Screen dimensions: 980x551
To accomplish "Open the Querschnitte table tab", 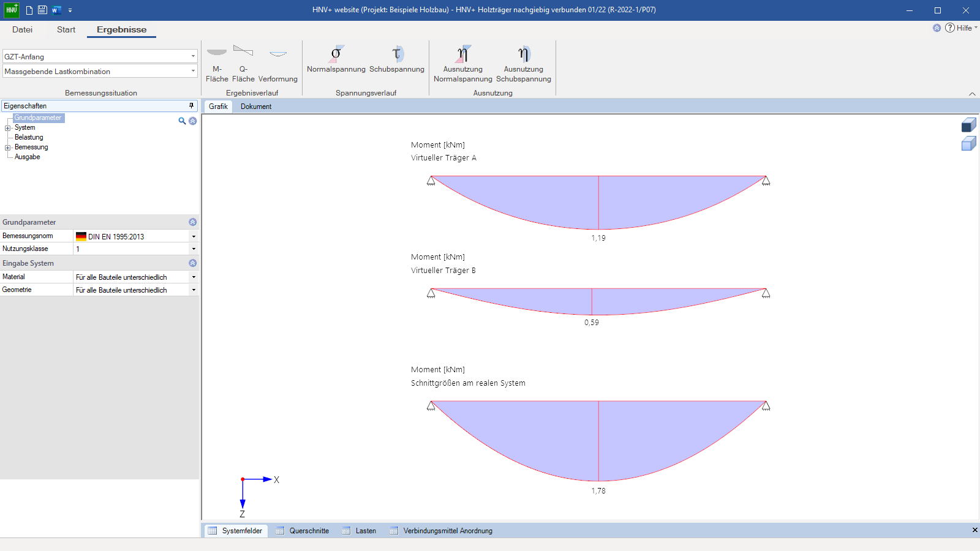I will (x=303, y=531).
